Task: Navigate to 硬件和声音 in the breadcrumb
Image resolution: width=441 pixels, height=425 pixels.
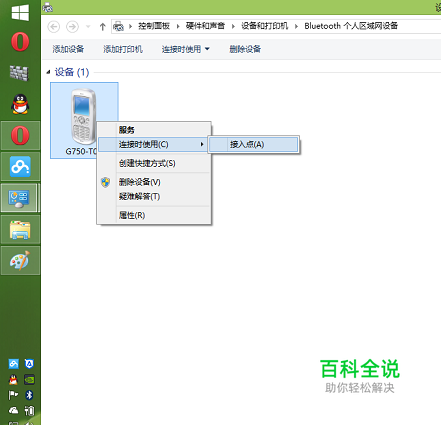Action: 205,26
